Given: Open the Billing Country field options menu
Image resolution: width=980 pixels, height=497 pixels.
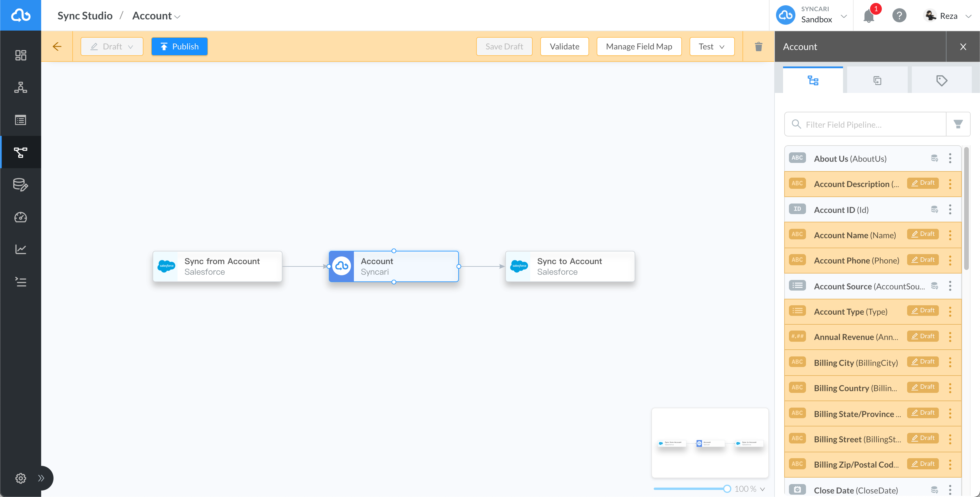Looking at the screenshot, I should click(950, 388).
